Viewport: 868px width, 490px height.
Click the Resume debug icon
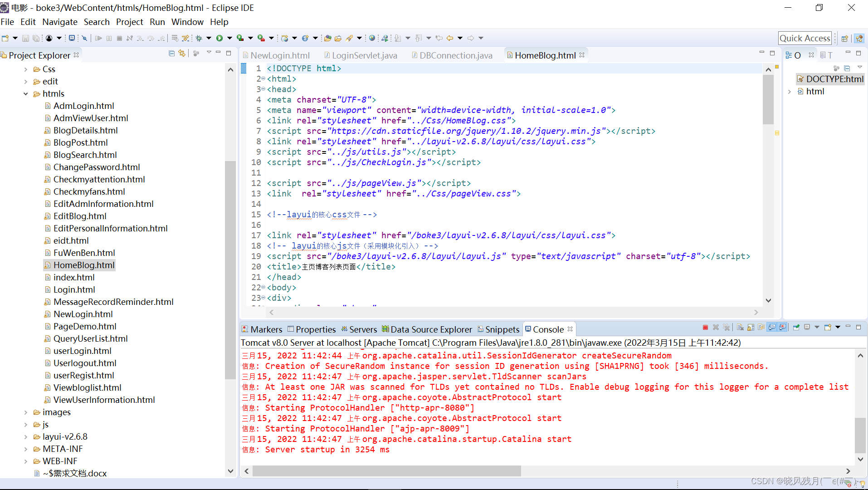point(98,38)
